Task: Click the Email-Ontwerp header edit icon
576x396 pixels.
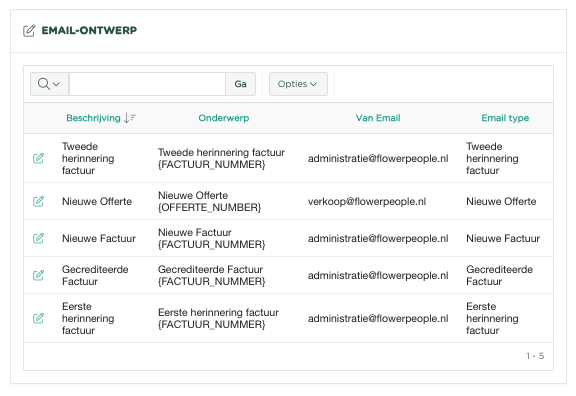Action: (x=29, y=30)
